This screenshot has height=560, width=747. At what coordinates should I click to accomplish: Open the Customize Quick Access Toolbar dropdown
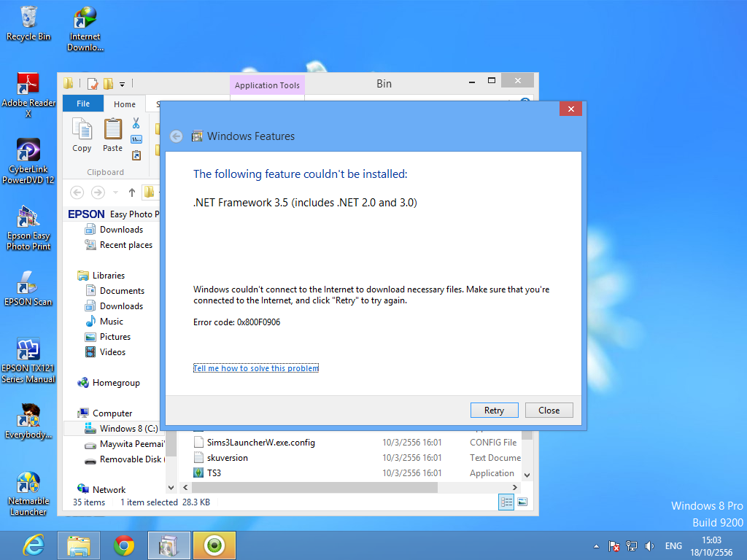pos(122,84)
